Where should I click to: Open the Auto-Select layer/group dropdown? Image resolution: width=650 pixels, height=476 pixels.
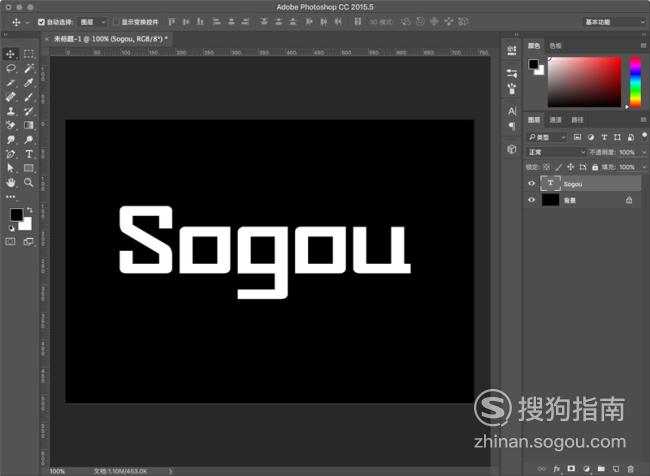point(92,22)
